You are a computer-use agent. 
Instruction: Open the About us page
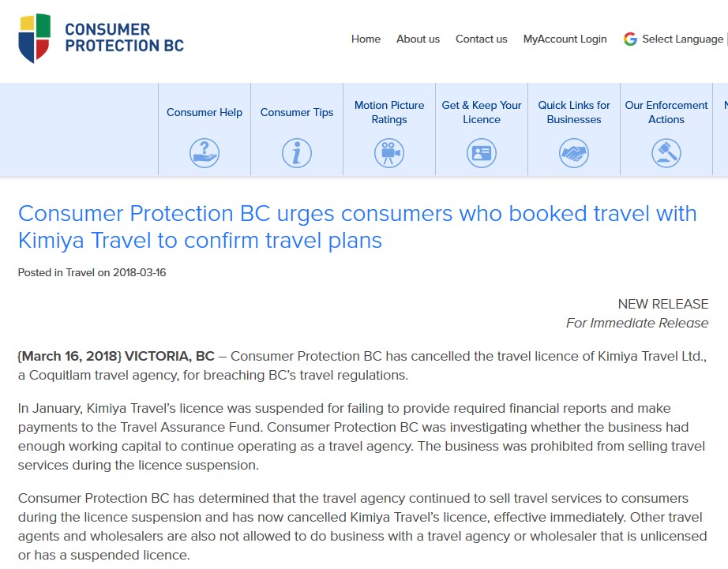pyautogui.click(x=418, y=39)
